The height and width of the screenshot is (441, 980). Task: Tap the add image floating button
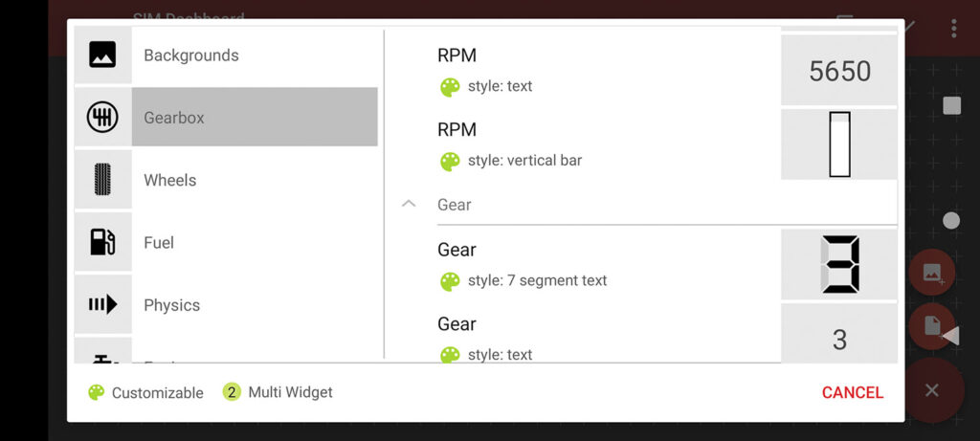click(x=932, y=274)
